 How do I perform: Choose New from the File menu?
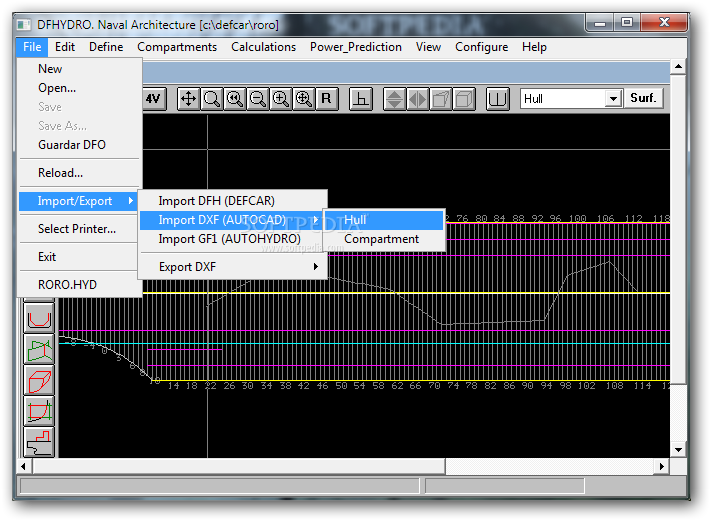(78, 69)
